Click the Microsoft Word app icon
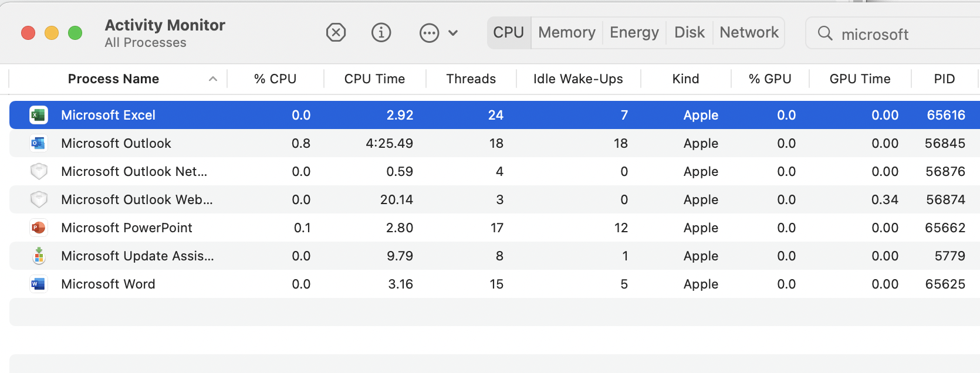Image resolution: width=980 pixels, height=373 pixels. (x=38, y=284)
